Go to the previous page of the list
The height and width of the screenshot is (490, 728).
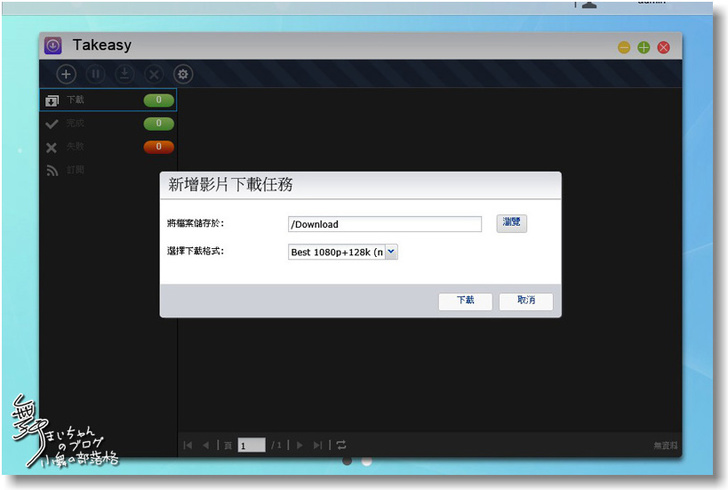206,445
